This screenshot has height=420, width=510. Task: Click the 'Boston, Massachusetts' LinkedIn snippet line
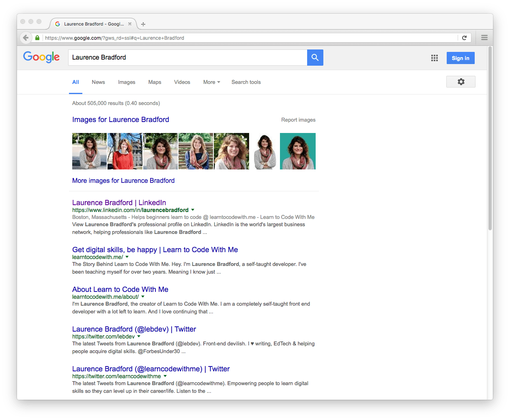click(x=193, y=217)
